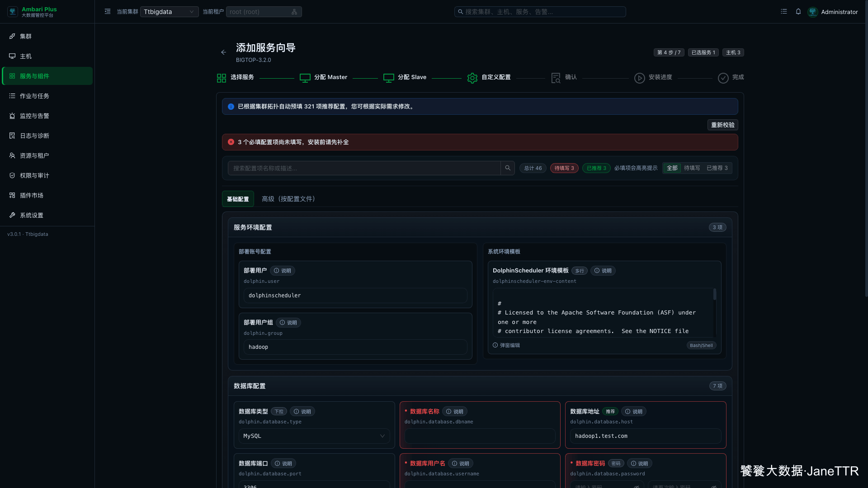Viewport: 868px width, 488px height.
Task: Open 说明 for 部署用户
Action: click(283, 271)
